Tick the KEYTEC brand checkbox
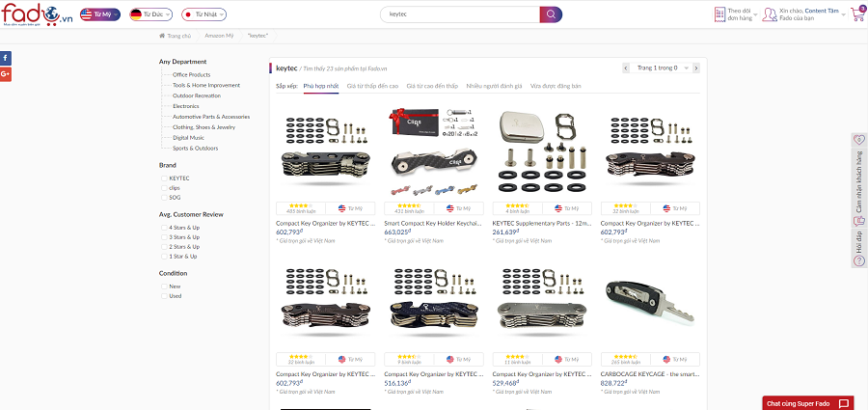Viewport: 868px width, 410px height. pyautogui.click(x=164, y=178)
